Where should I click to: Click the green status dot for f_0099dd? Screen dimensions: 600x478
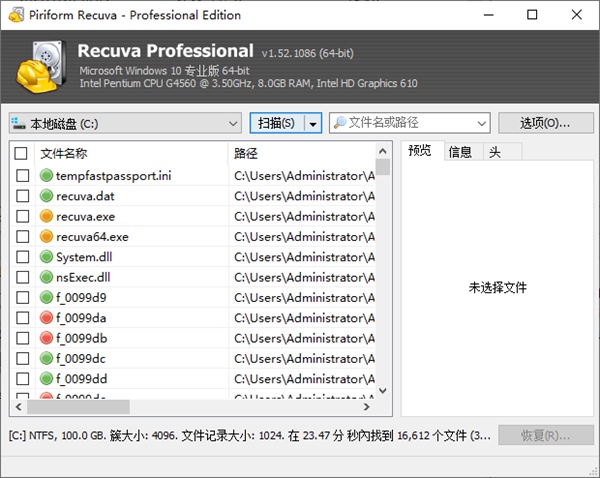pyautogui.click(x=46, y=378)
